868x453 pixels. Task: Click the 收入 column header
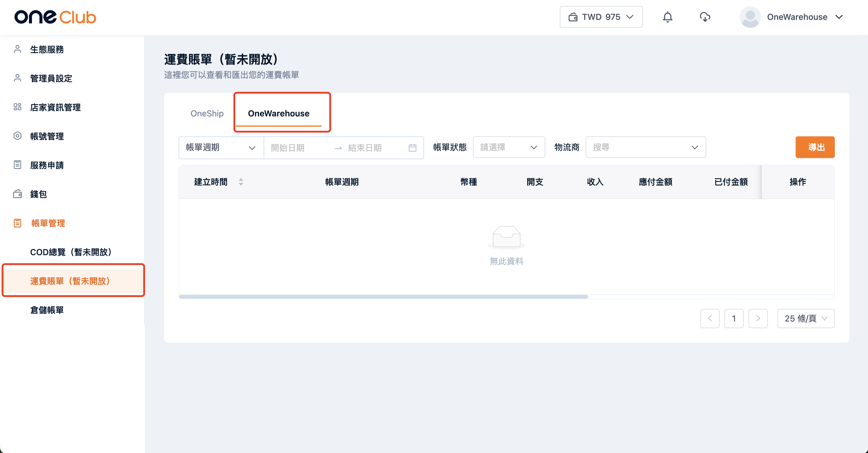[595, 182]
